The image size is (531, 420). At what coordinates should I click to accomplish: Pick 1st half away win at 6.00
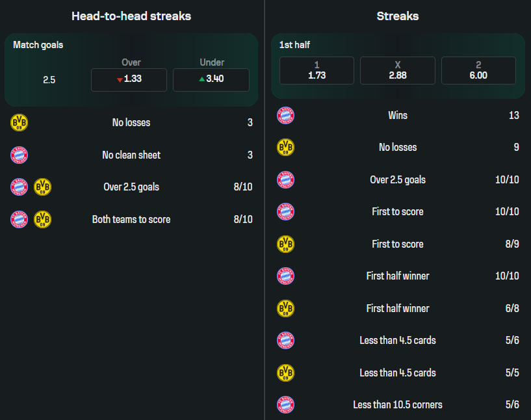pyautogui.click(x=478, y=70)
